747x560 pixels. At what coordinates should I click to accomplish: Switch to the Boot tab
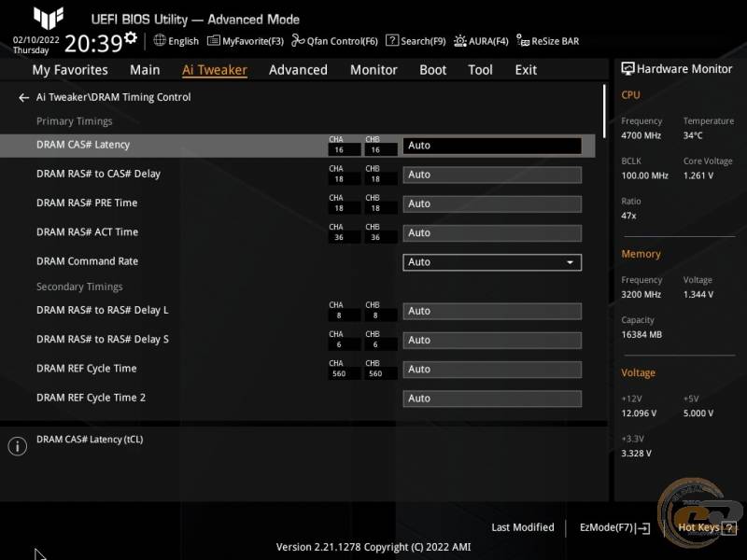[432, 70]
